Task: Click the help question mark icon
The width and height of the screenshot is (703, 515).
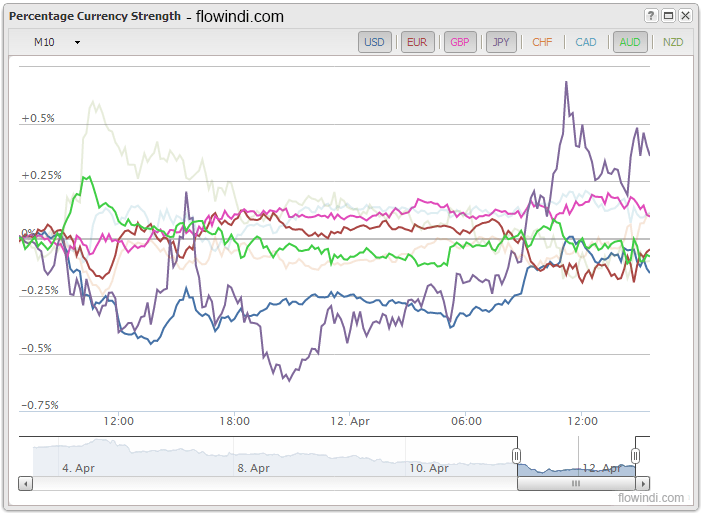Action: click(651, 16)
